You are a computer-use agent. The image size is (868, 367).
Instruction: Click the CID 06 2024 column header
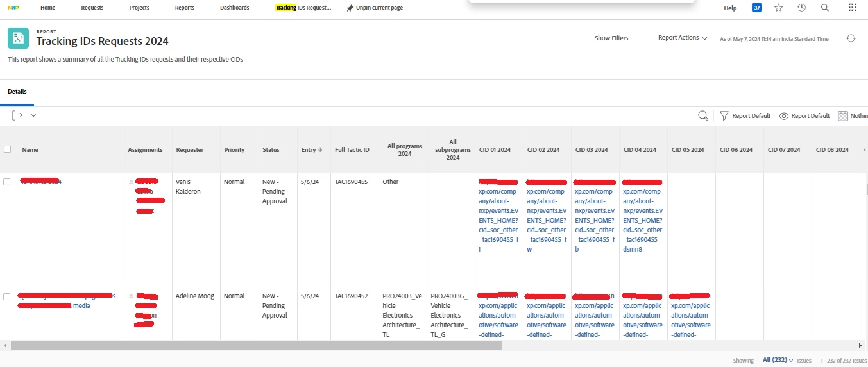pos(736,150)
